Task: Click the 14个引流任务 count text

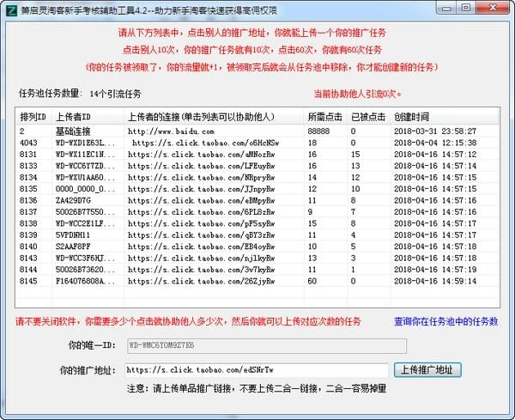Action: pyautogui.click(x=115, y=94)
